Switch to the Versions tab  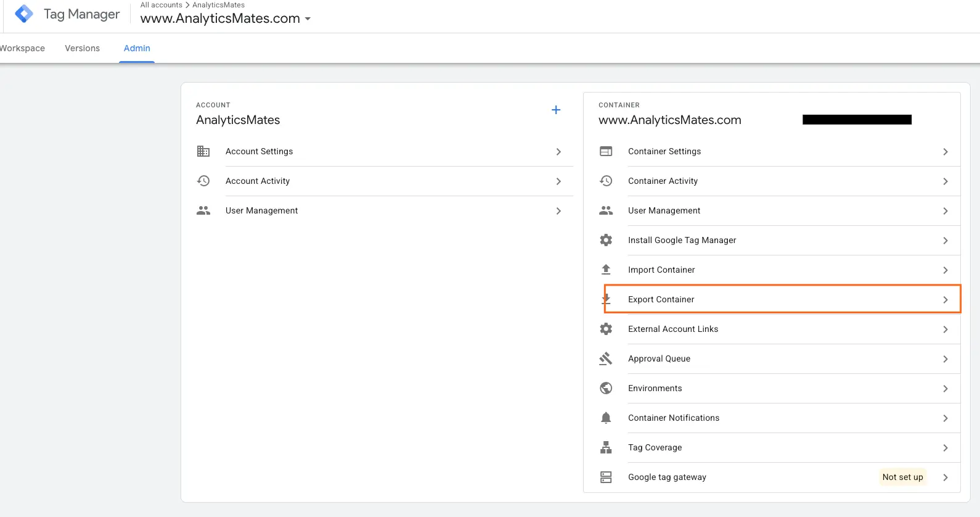tap(82, 48)
